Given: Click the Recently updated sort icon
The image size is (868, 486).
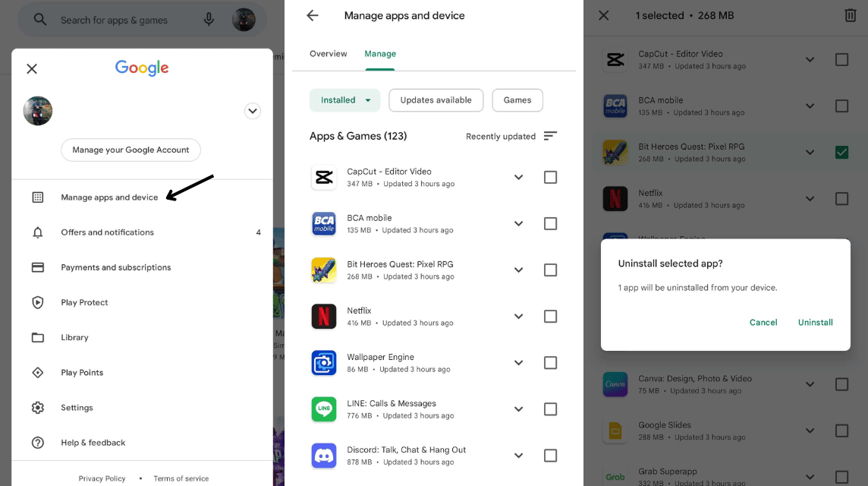Looking at the screenshot, I should pos(550,137).
